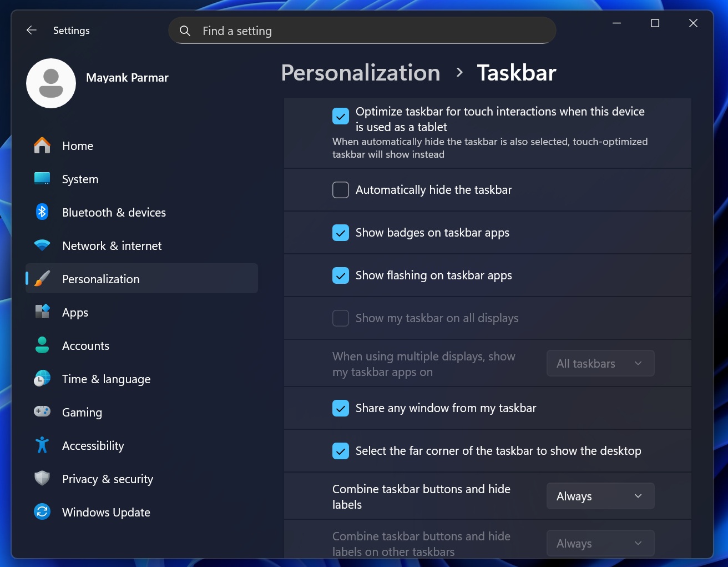Open the Combine taskbar buttons dropdown
The height and width of the screenshot is (567, 728).
[x=600, y=496]
